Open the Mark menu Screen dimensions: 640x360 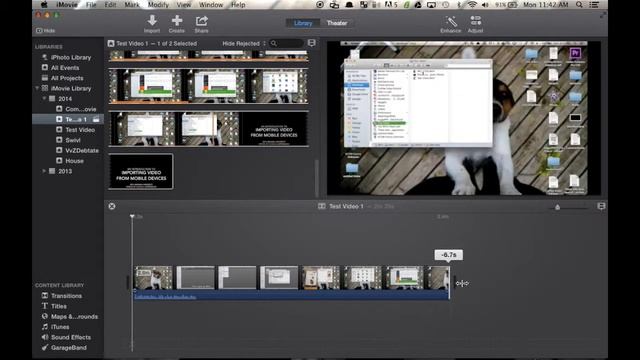[132, 5]
